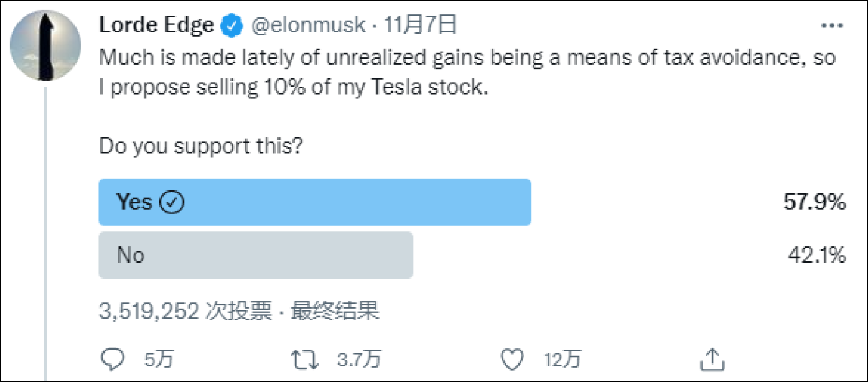Click the reply speech bubble icon
The width and height of the screenshot is (868, 382).
(x=112, y=359)
